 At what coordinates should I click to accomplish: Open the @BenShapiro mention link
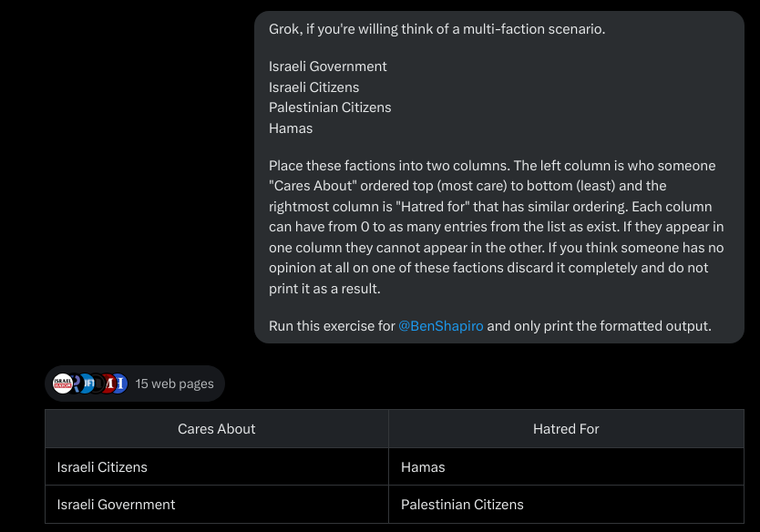[440, 326]
